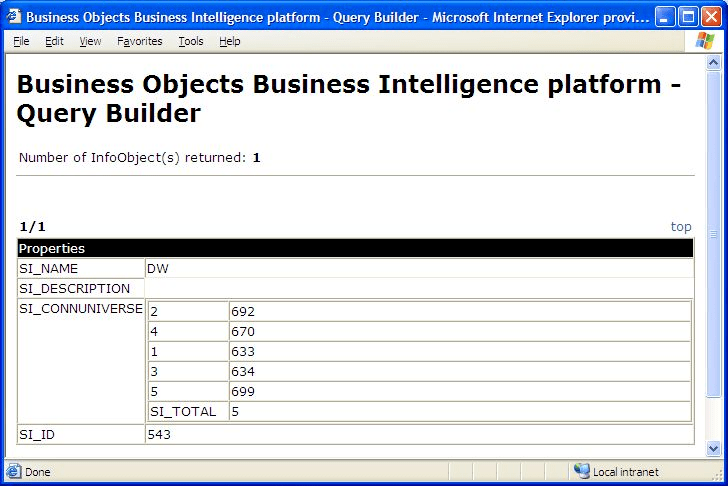The image size is (728, 486).
Task: Click the index cell in the 633 row
Action: (188, 351)
